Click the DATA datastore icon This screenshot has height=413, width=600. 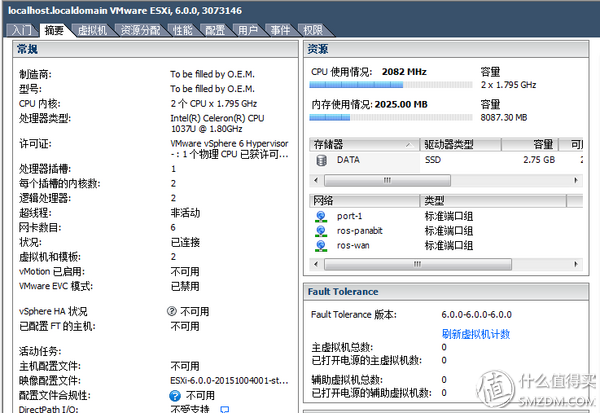pyautogui.click(x=321, y=159)
